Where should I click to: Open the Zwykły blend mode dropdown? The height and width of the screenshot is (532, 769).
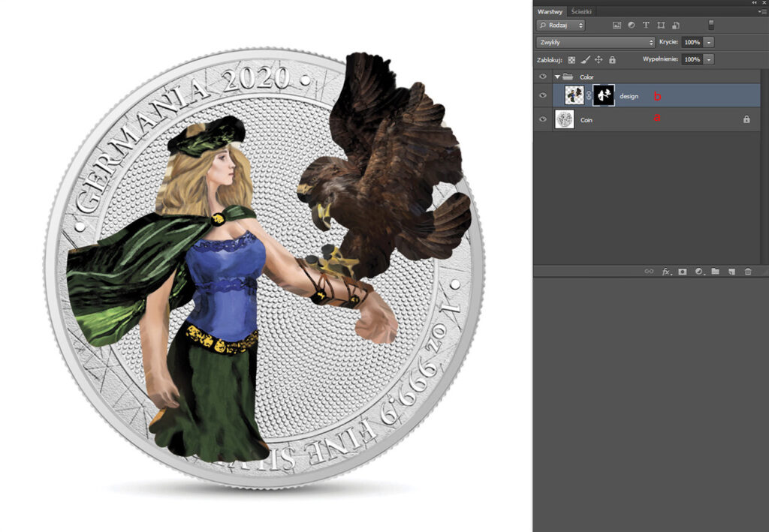click(x=596, y=42)
